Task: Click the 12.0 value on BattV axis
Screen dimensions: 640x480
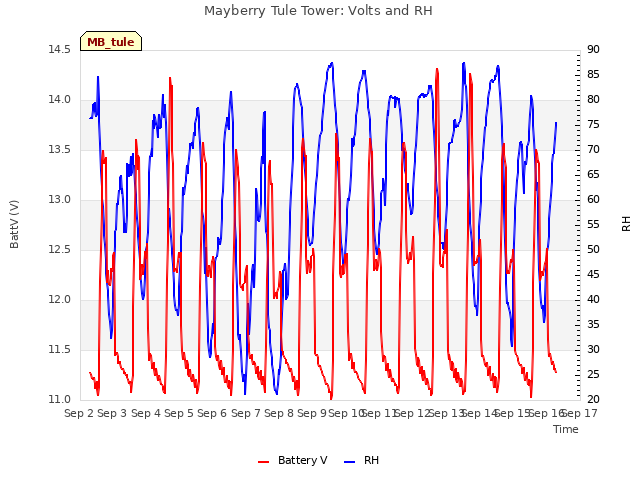Action: (x=60, y=300)
